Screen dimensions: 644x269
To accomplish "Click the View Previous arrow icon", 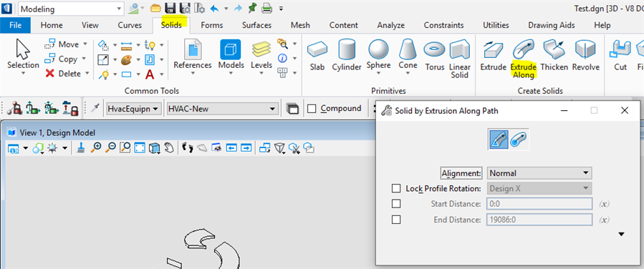I will pos(231,147).
